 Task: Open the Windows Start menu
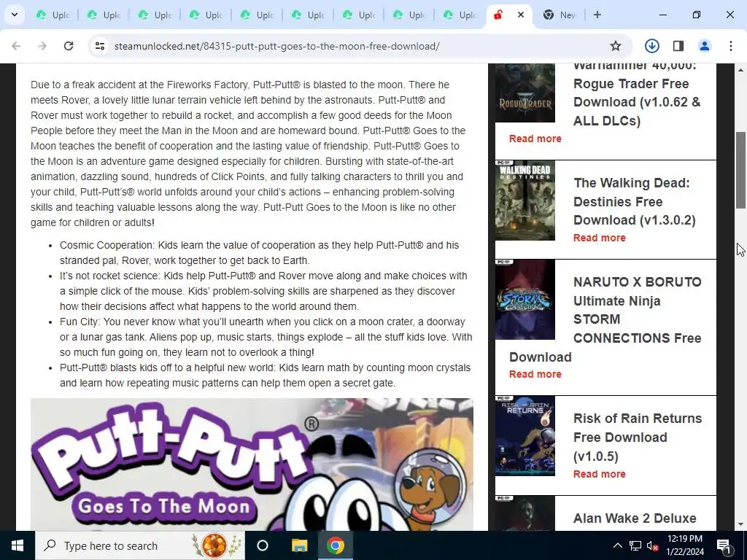18,545
